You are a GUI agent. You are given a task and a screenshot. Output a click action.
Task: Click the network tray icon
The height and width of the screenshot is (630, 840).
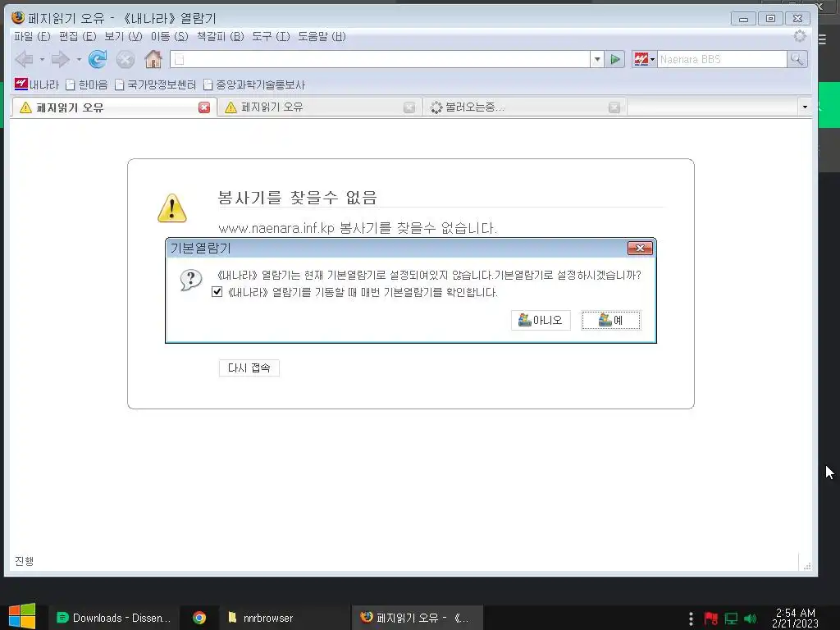coord(731,619)
